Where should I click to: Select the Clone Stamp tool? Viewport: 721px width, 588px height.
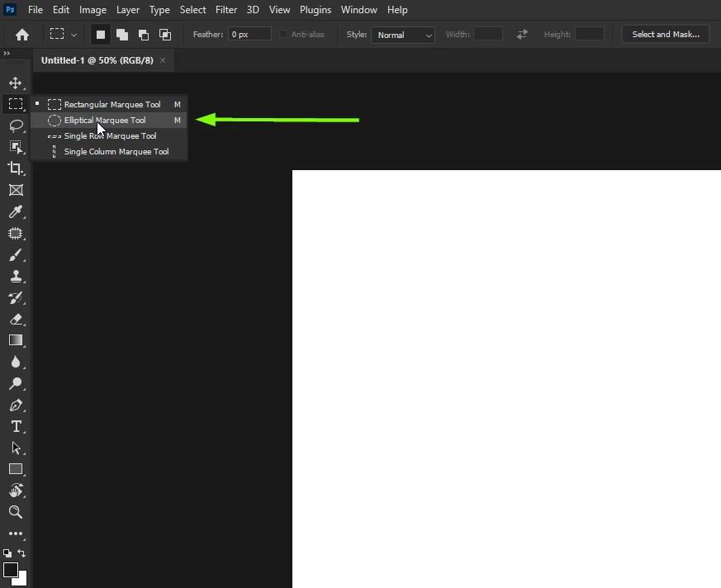point(16,276)
